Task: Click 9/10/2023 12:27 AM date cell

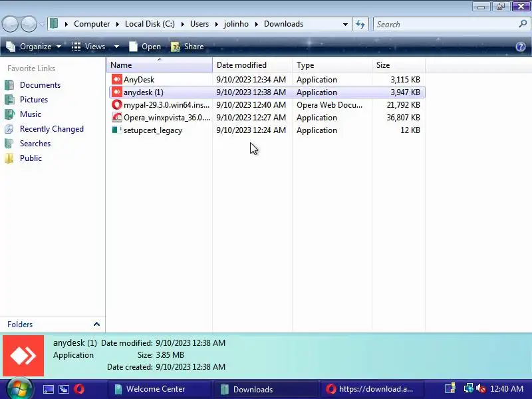Action: tap(251, 118)
